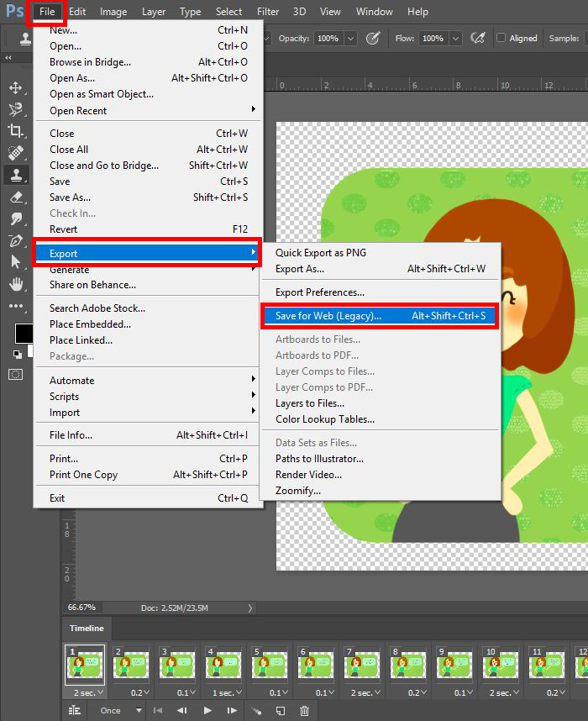The height and width of the screenshot is (721, 588).
Task: Delete selected frame with trash icon
Action: [x=304, y=710]
